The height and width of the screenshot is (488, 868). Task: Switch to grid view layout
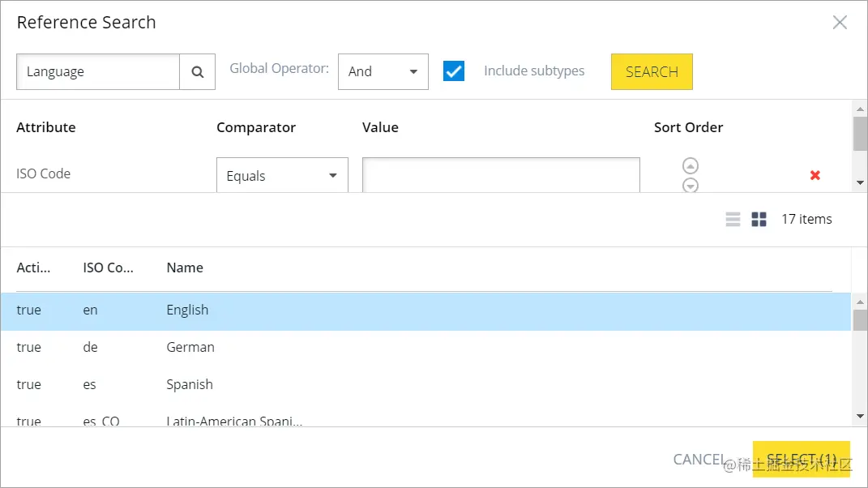pyautogui.click(x=759, y=219)
